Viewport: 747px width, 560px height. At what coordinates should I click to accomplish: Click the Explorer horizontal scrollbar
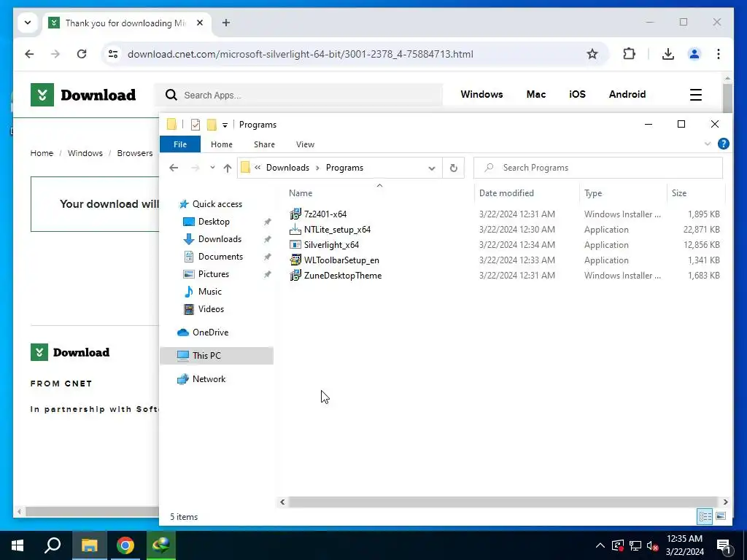click(503, 502)
